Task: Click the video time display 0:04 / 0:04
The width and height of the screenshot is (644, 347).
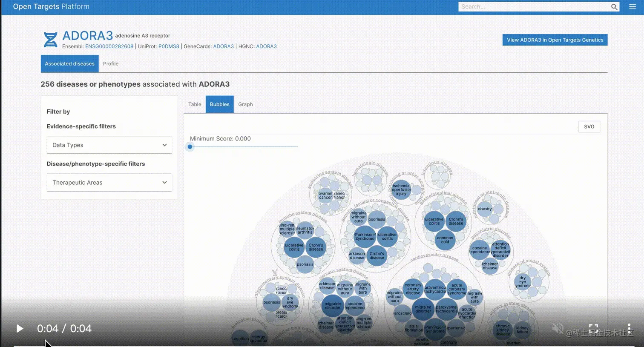Action: [x=64, y=328]
